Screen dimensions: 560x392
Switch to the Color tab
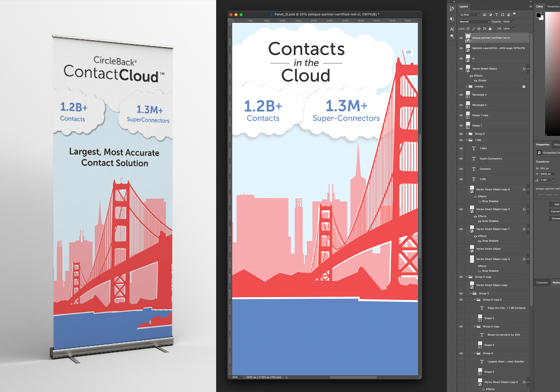[540, 6]
